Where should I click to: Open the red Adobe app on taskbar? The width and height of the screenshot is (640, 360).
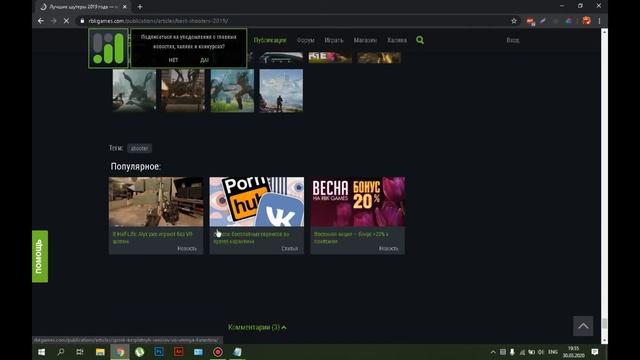coord(178,352)
